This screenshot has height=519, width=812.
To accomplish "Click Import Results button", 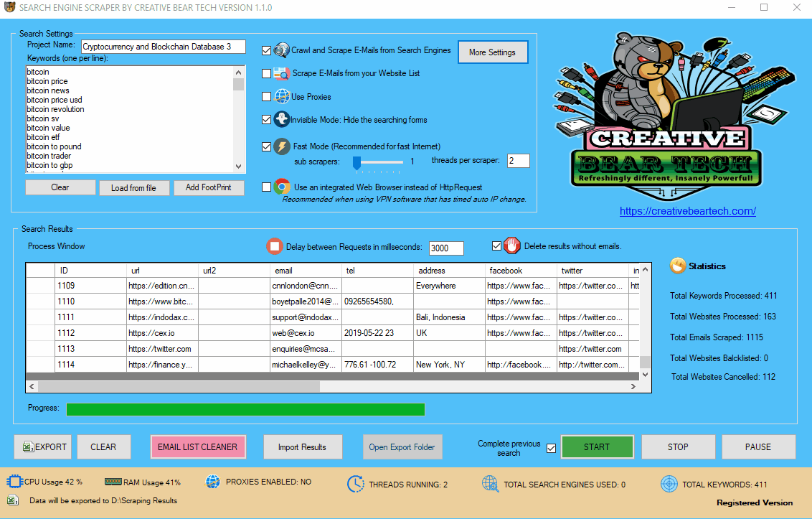I will [x=303, y=447].
